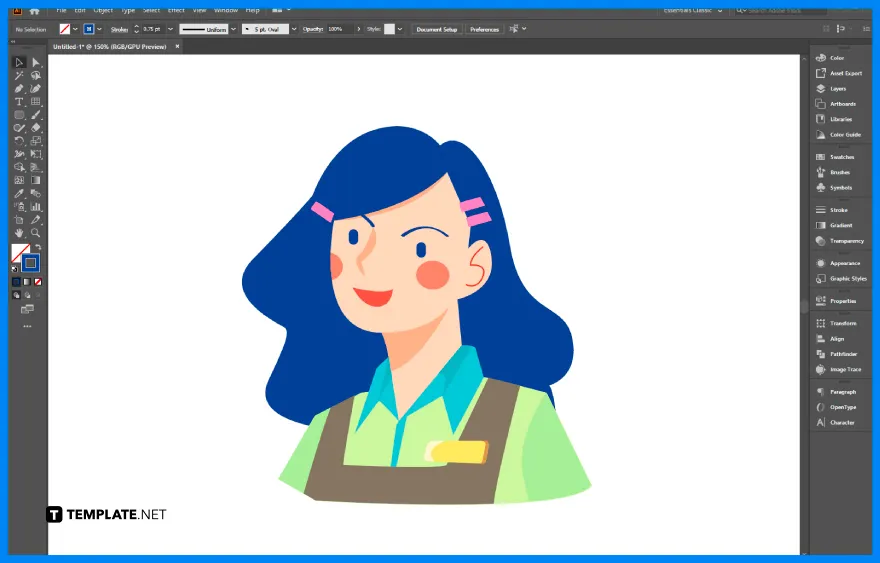Open the Edit Toolbar ellipsis

(x=27, y=326)
